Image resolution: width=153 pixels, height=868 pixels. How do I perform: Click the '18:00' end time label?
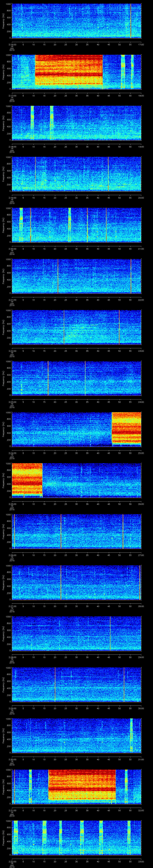point(141,96)
